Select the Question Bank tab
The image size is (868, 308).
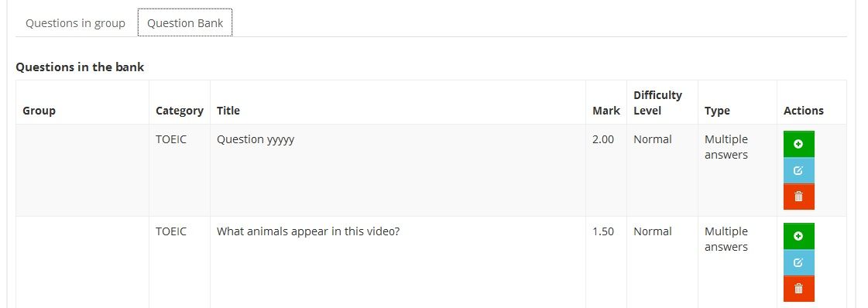[185, 23]
